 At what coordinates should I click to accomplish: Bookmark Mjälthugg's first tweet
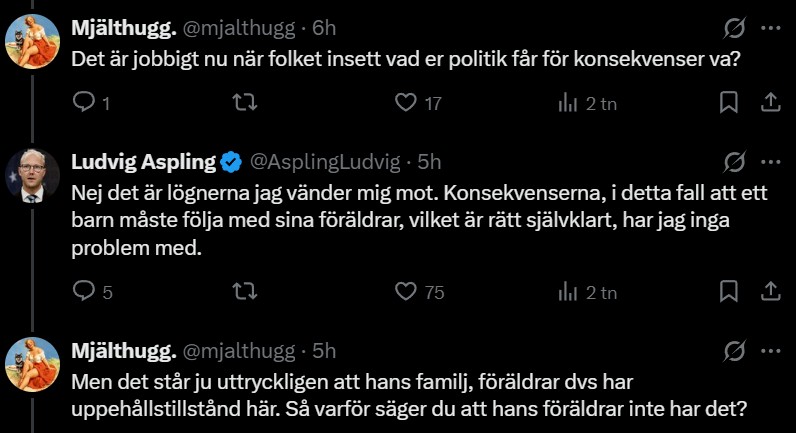[x=729, y=102]
